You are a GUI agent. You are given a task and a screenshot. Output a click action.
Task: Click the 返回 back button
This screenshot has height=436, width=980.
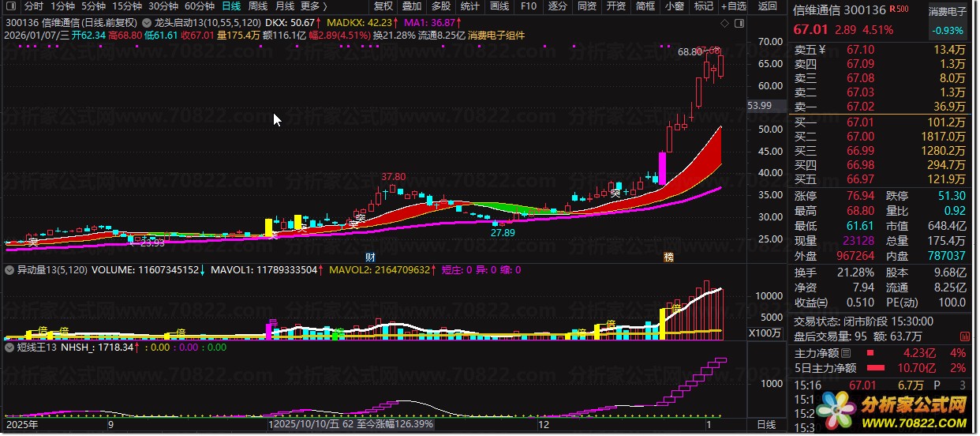(x=767, y=6)
